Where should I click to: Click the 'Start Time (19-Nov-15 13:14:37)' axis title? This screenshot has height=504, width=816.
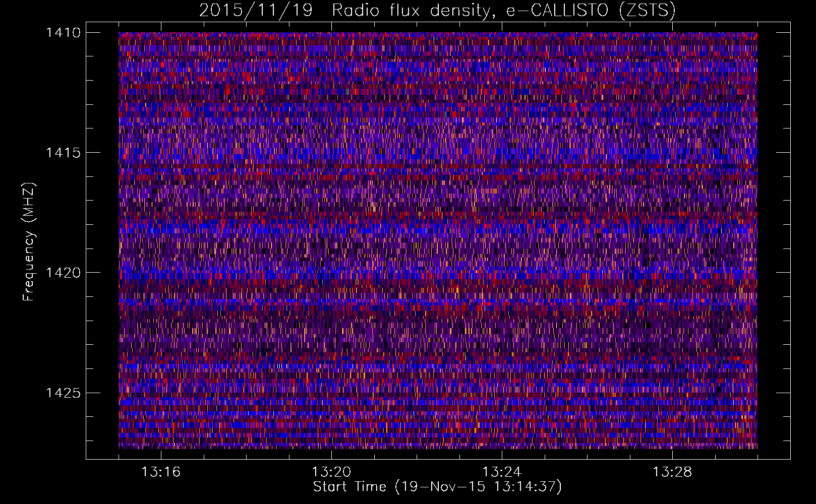click(437, 487)
